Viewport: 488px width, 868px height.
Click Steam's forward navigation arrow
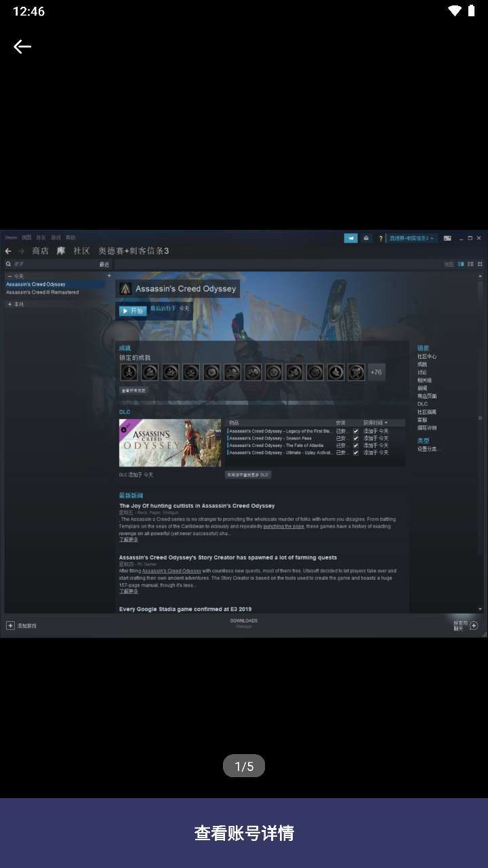[21, 251]
